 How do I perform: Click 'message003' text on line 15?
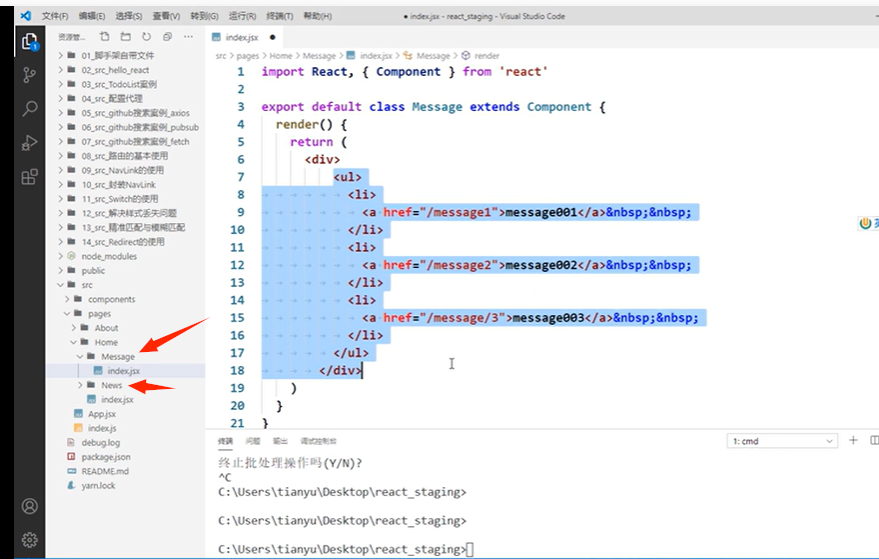tap(548, 318)
